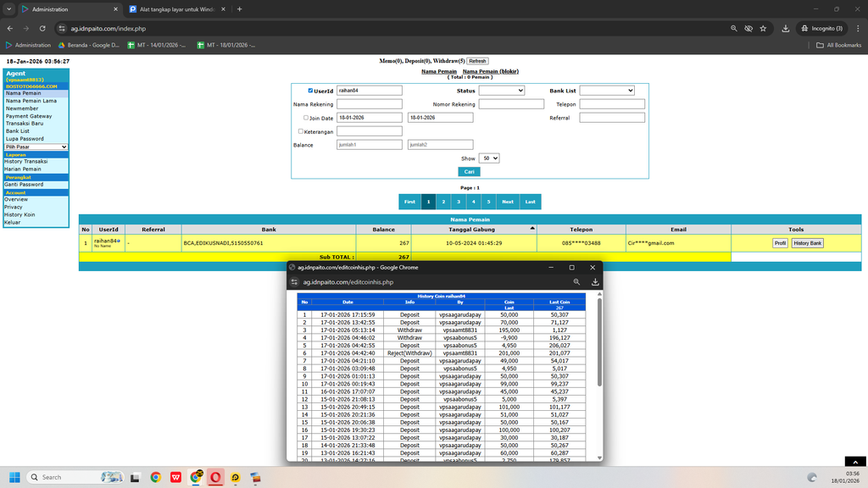Open the Show 50 dropdown
The image size is (868, 488).
489,158
